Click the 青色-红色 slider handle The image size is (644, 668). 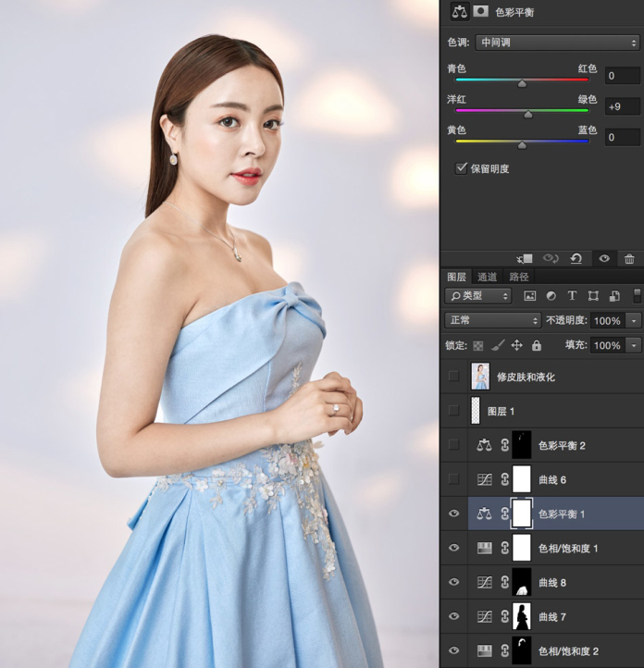(522, 83)
